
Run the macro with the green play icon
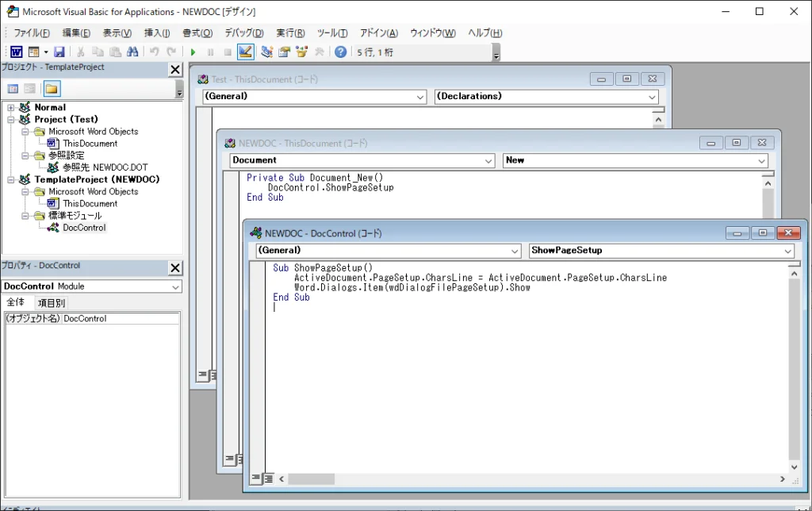(x=193, y=52)
